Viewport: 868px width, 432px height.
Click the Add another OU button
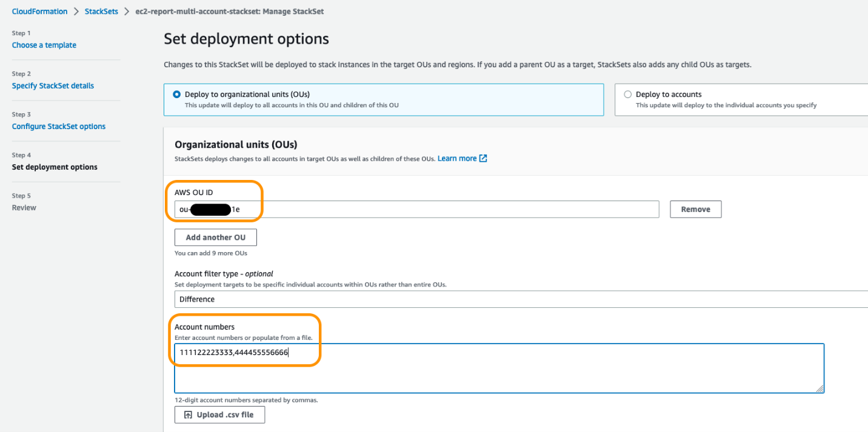tap(215, 237)
